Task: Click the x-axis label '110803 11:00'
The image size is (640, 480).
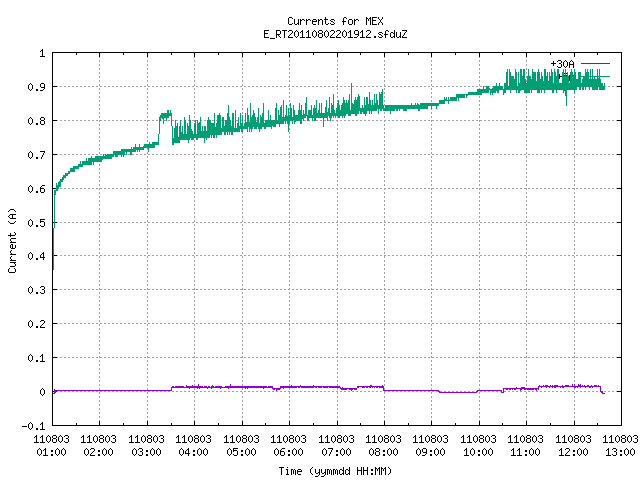Action: (x=526, y=445)
